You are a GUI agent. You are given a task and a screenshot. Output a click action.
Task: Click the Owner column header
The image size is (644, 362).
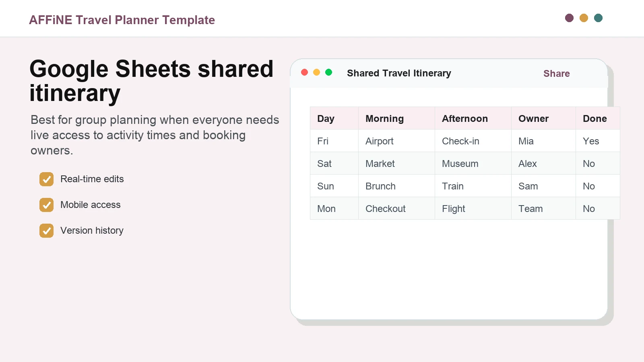pos(543,118)
